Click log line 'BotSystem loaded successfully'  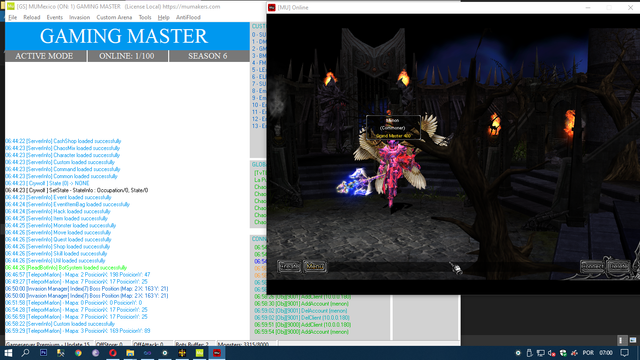(66, 268)
